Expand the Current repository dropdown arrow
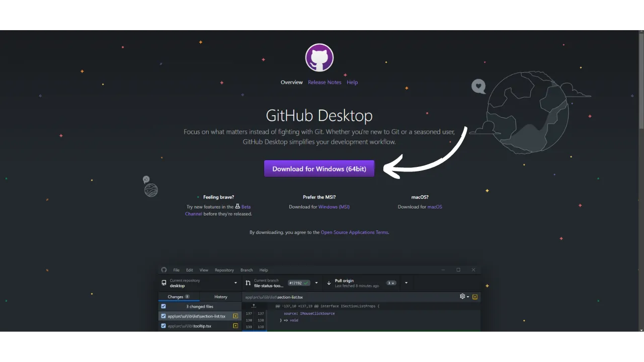 click(x=235, y=283)
